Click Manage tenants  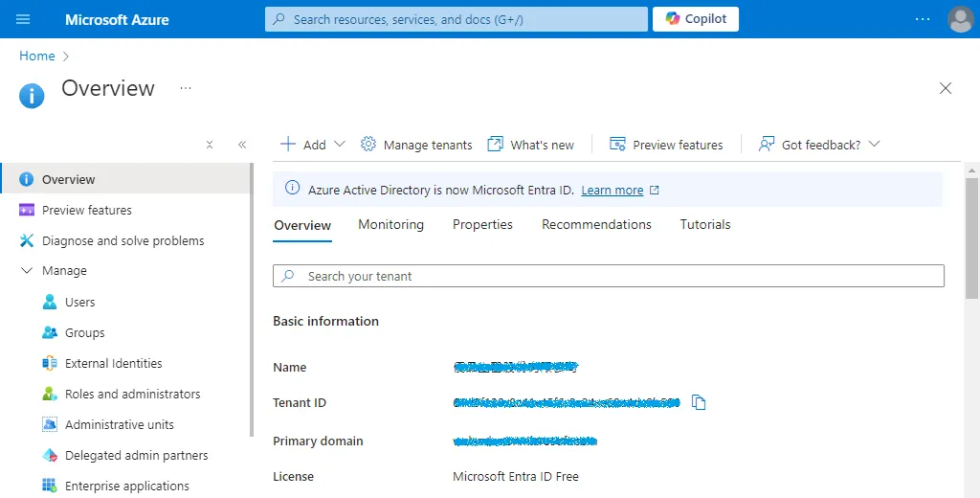click(x=416, y=145)
